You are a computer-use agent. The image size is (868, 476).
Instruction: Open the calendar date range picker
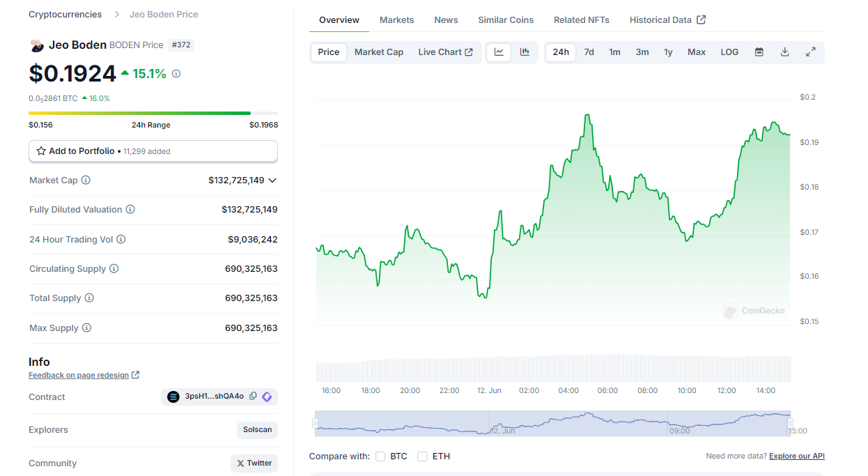759,52
